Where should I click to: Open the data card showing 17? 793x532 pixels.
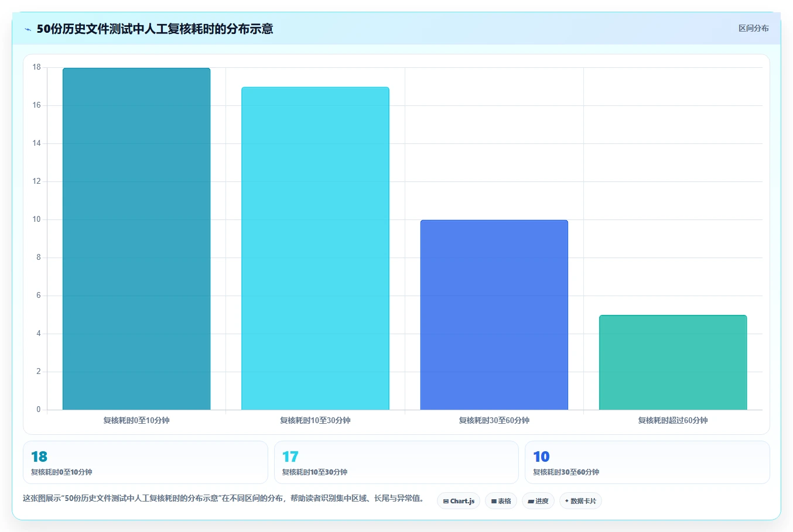[396, 462]
